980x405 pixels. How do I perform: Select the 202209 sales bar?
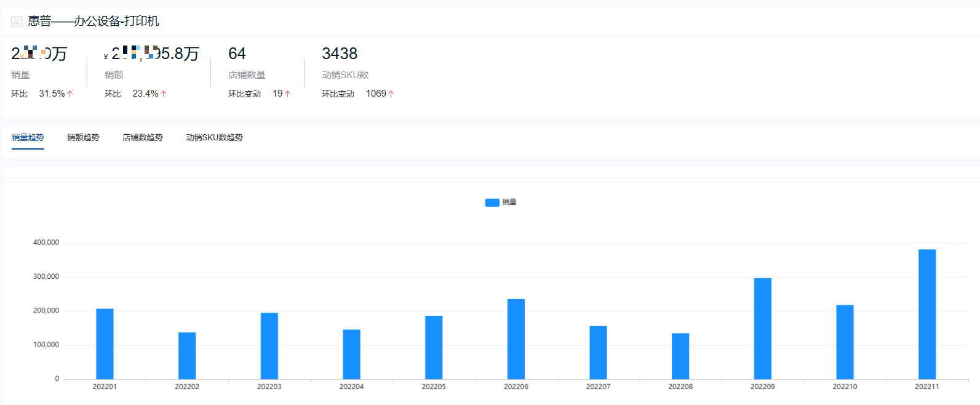pyautogui.click(x=762, y=329)
